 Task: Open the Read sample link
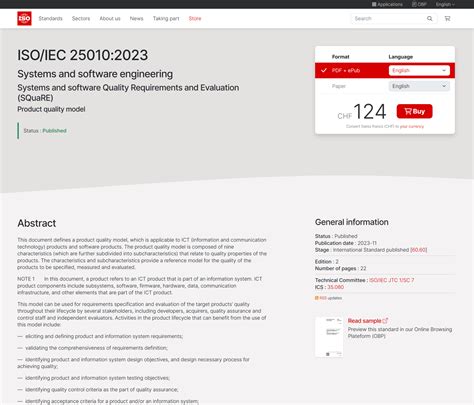pyautogui.click(x=368, y=321)
